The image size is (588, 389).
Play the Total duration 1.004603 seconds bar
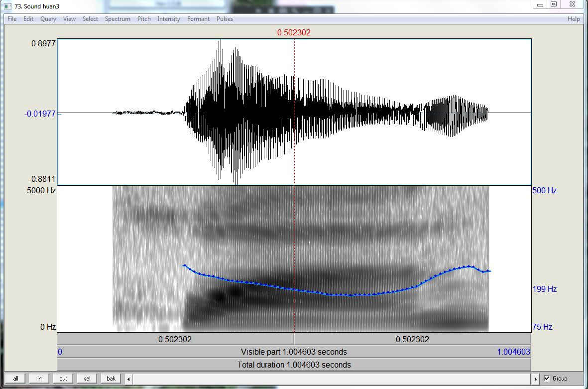click(294, 365)
